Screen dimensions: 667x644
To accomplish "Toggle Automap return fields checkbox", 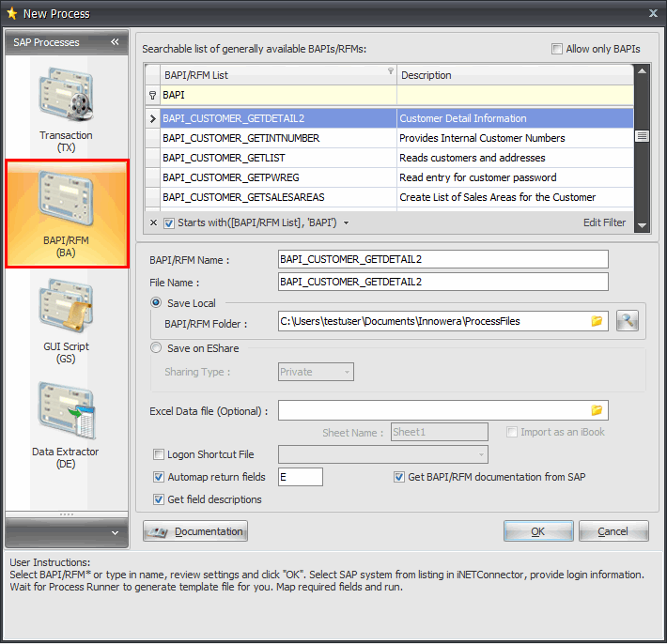I will click(x=159, y=477).
